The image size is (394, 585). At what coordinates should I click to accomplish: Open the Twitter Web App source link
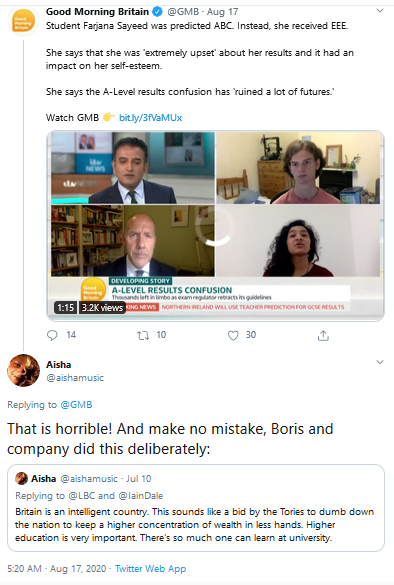150,569
